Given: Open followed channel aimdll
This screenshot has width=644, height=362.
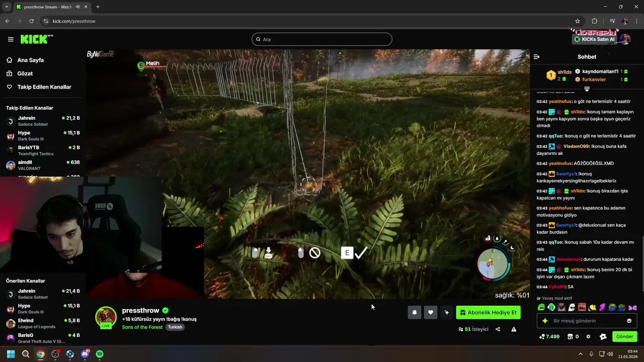Looking at the screenshot, I should point(43,165).
